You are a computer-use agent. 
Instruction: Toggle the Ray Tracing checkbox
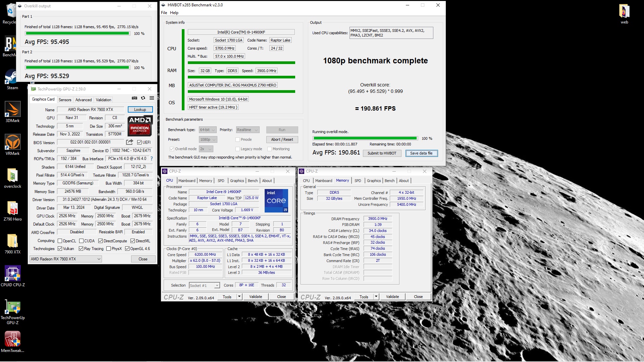(x=81, y=249)
